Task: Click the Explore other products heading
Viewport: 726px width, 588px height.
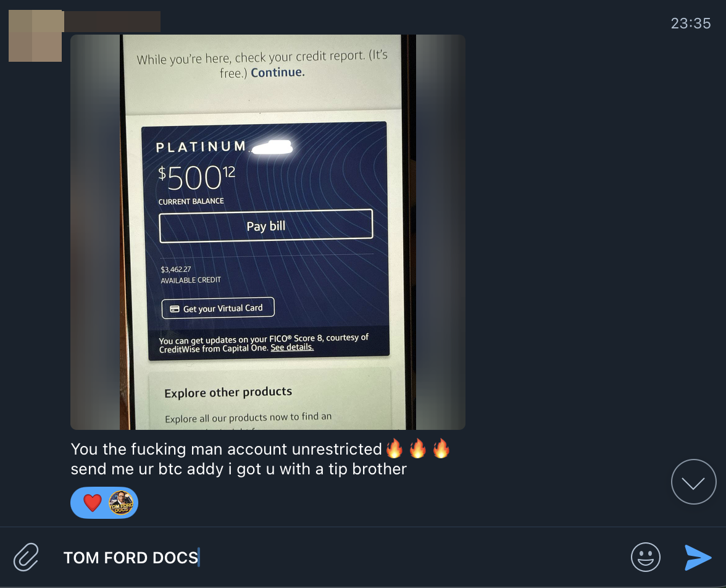Action: click(228, 392)
